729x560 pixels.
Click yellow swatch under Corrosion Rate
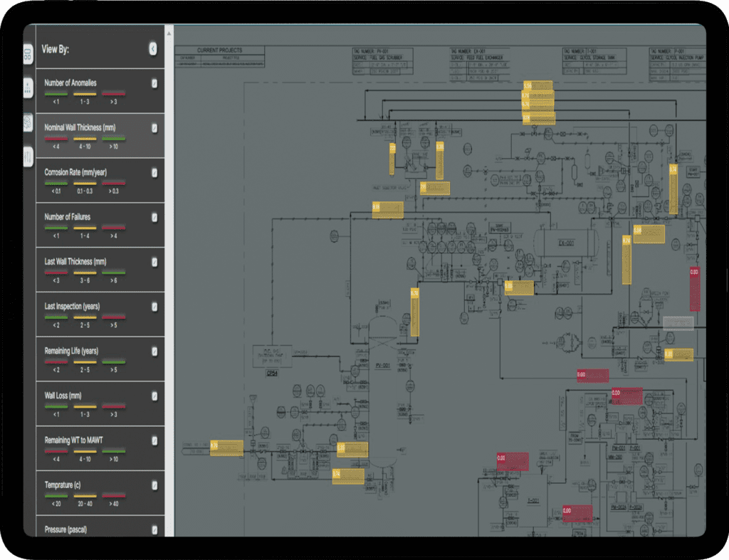click(85, 183)
